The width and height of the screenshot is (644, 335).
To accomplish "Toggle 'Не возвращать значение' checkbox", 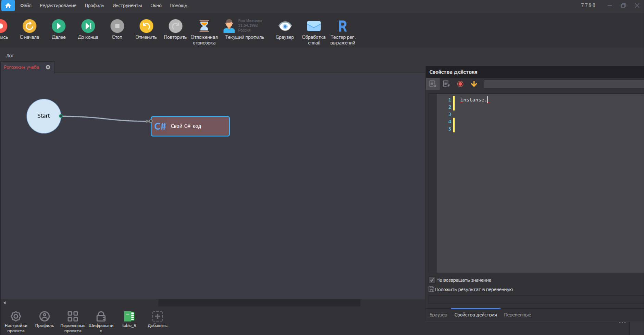I will click(432, 280).
